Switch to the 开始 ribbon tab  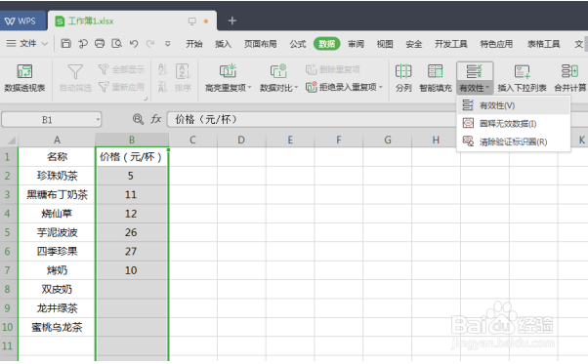point(194,44)
